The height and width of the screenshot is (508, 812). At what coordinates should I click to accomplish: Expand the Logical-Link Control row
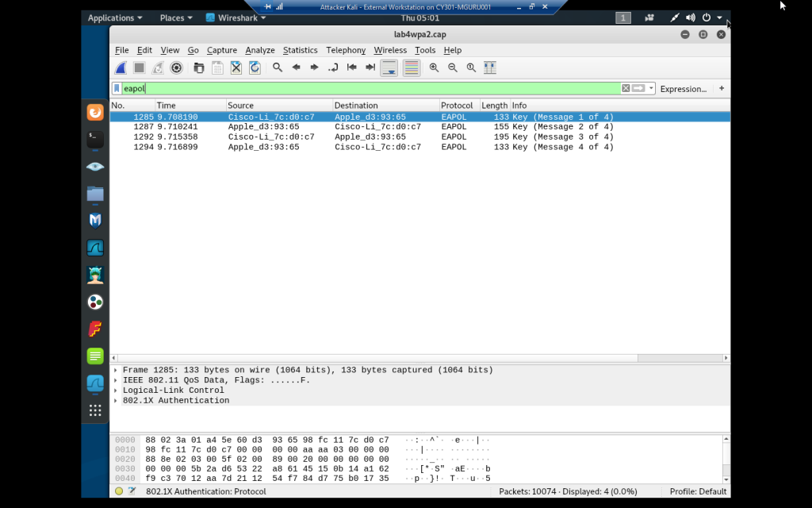[x=116, y=391]
